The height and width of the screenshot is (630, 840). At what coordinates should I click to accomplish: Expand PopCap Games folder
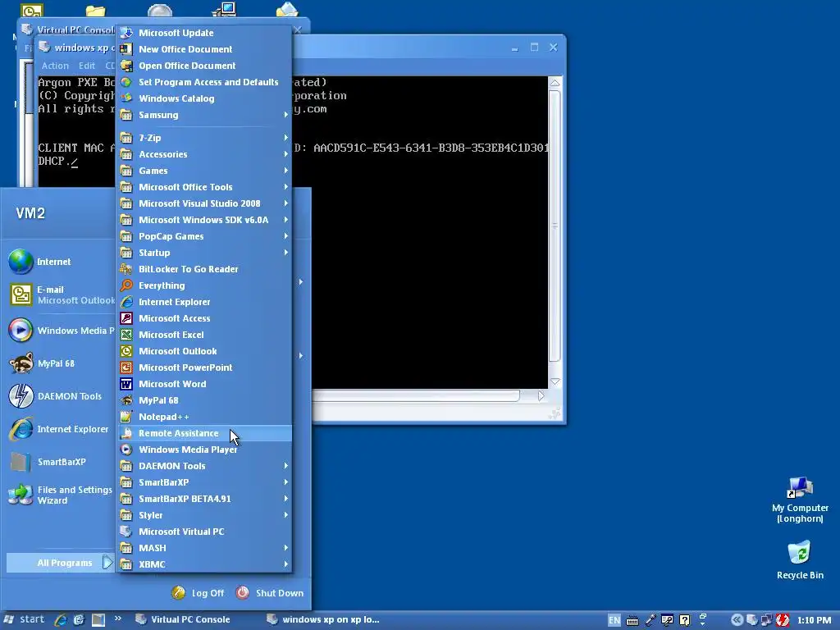[204, 236]
